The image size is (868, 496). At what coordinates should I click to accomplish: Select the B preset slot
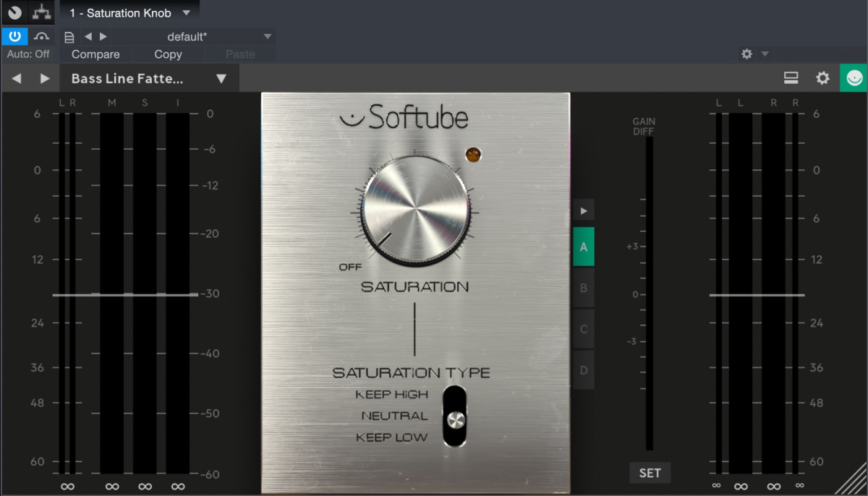point(584,288)
